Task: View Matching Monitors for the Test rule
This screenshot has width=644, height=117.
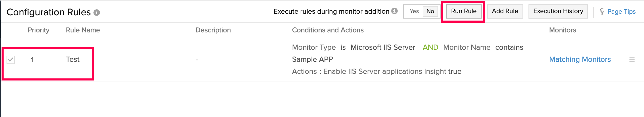Action: point(580,59)
